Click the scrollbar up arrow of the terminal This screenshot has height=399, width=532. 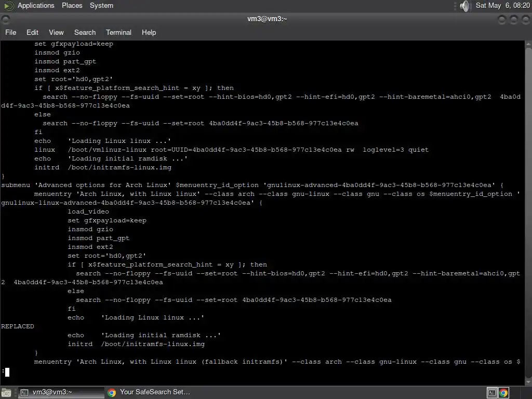pos(528,44)
